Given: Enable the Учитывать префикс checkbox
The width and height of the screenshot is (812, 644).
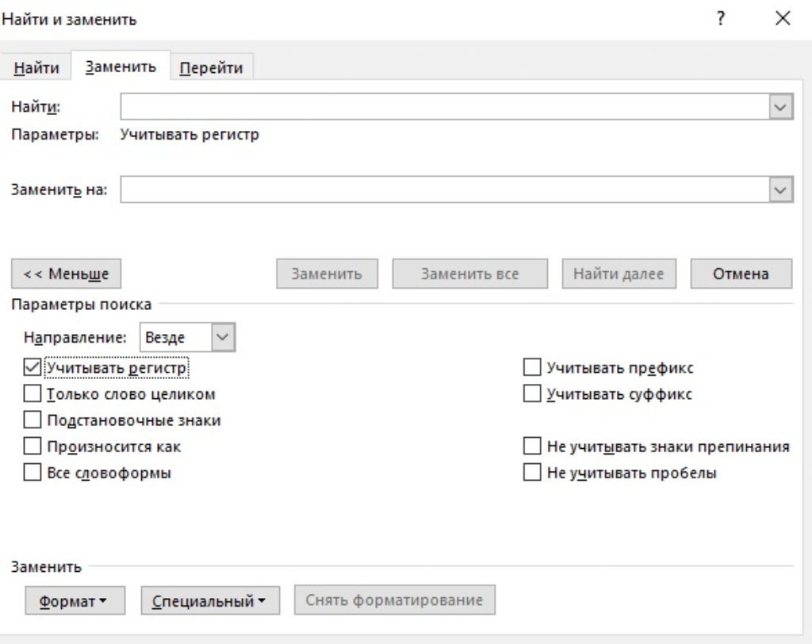Looking at the screenshot, I should 531,368.
